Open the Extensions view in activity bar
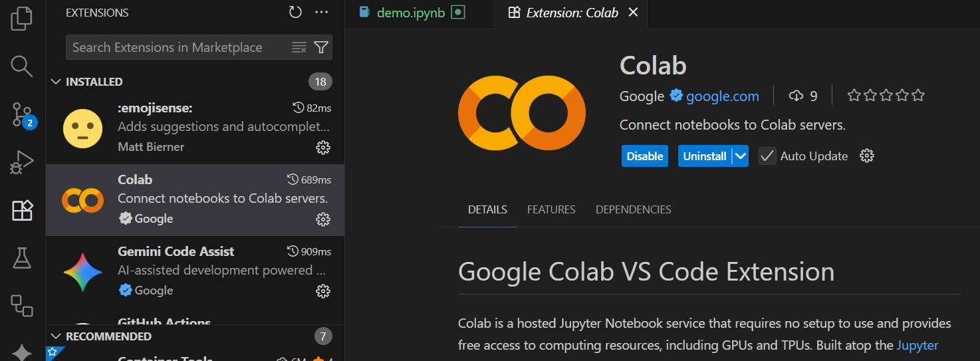 [x=22, y=211]
